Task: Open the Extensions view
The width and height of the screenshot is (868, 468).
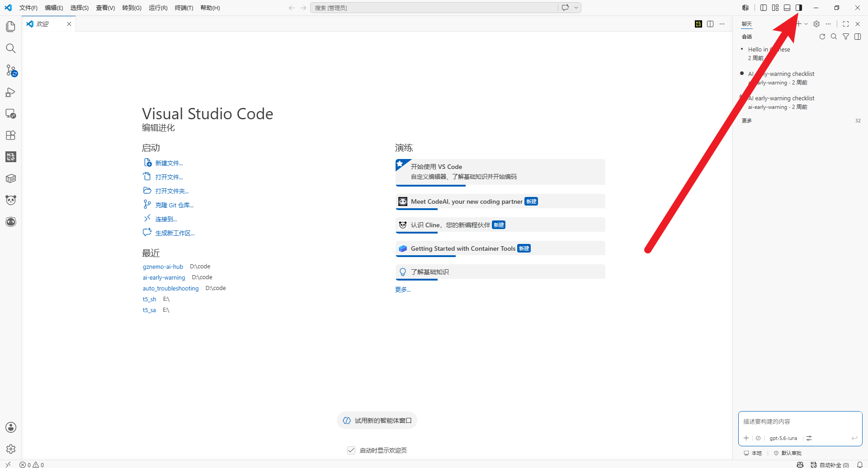Action: coord(11,135)
